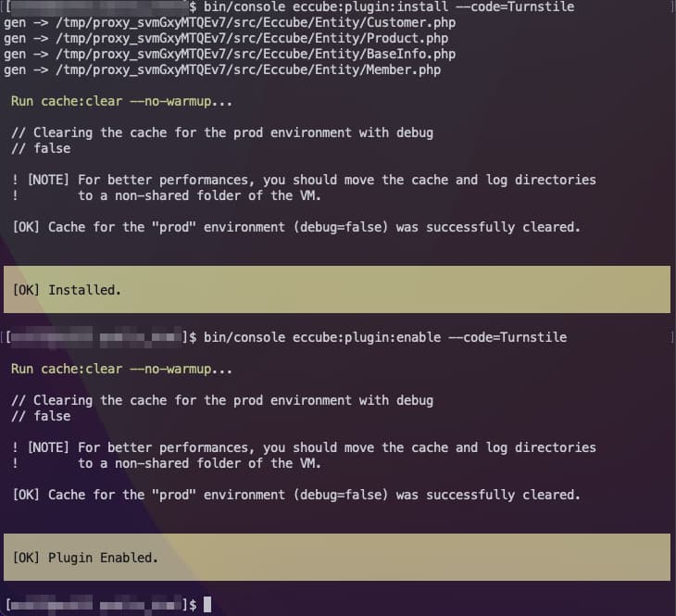Click the second NOTE performance warning
676x616 pixels.
click(x=304, y=455)
